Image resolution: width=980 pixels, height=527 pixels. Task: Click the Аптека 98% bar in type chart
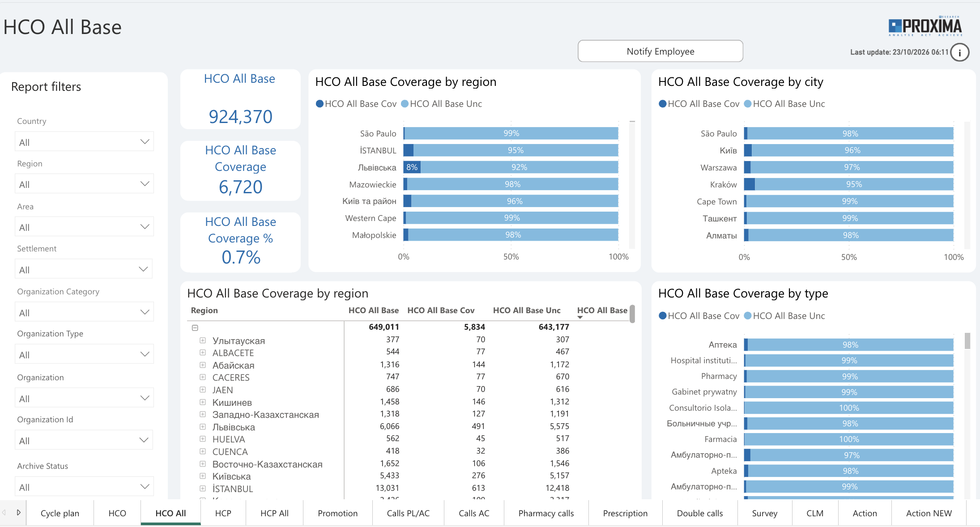coord(850,345)
